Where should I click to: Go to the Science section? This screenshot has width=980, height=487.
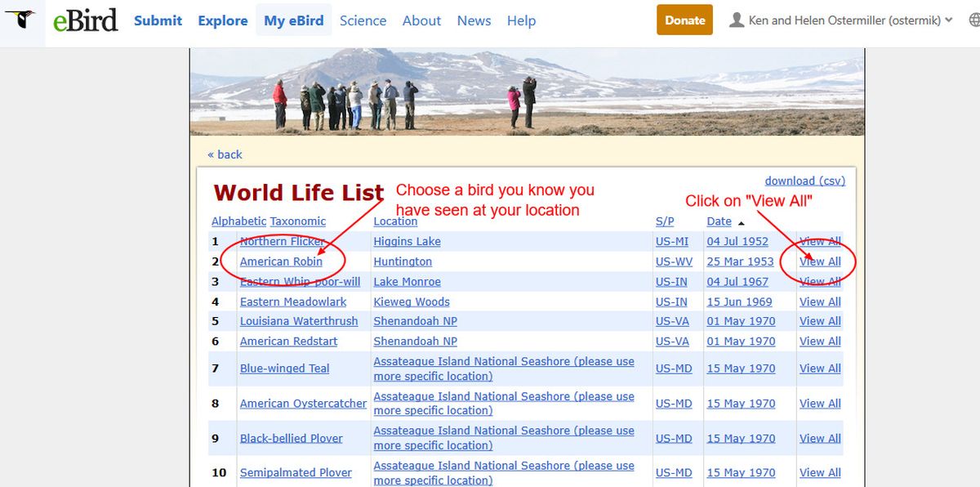coord(363,20)
